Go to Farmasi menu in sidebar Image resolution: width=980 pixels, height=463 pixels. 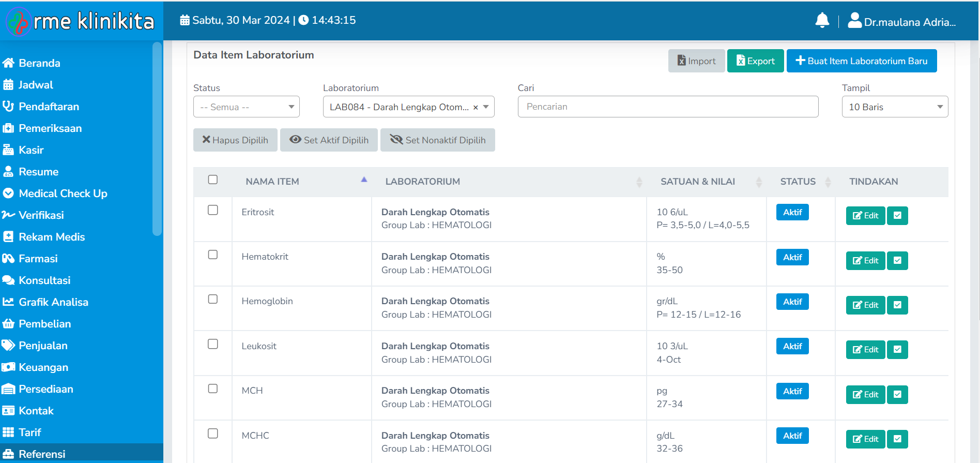pyautogui.click(x=38, y=259)
